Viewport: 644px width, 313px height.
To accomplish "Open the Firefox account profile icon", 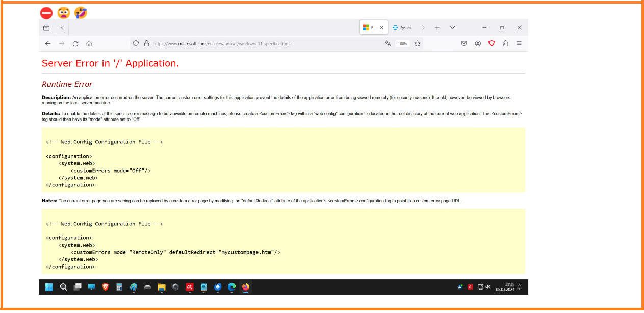I will (478, 44).
